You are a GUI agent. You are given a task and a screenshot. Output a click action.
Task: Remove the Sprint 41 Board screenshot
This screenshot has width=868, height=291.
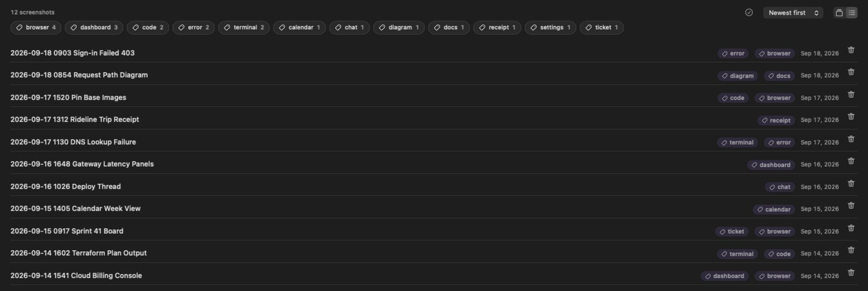tap(851, 228)
